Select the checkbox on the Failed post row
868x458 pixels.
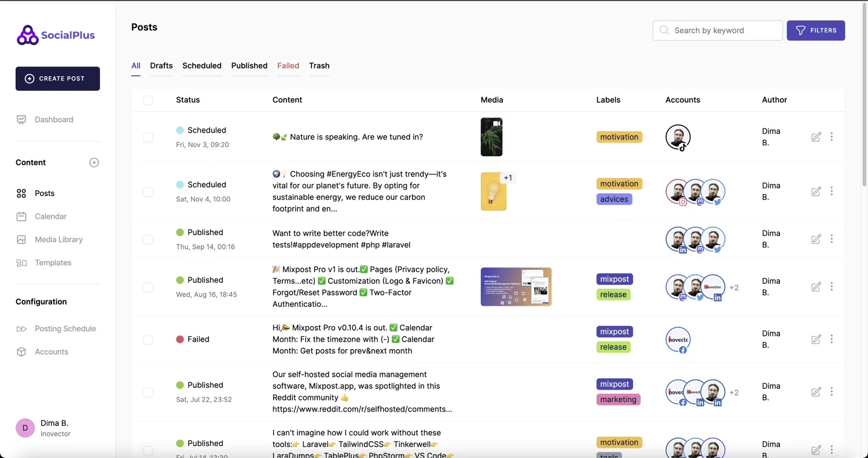point(148,339)
